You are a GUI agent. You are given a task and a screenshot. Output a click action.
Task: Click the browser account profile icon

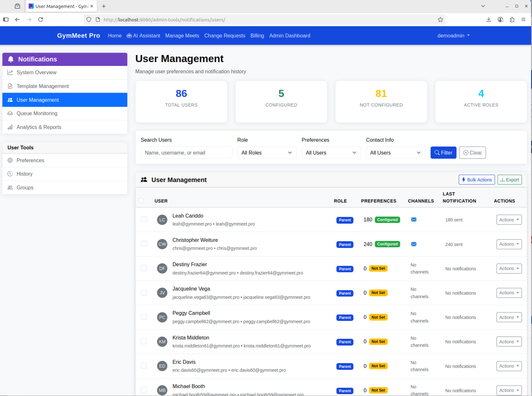coord(500,20)
